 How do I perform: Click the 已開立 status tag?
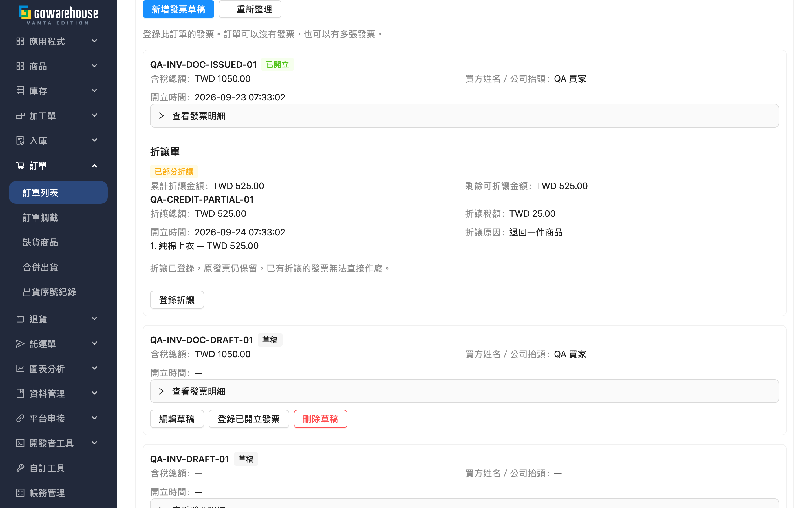coord(277,65)
